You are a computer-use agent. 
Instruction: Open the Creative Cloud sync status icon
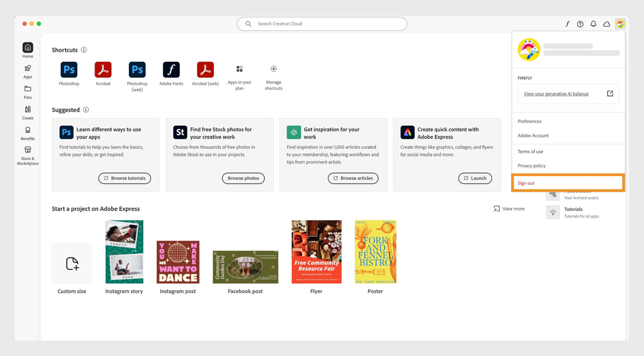pyautogui.click(x=607, y=24)
